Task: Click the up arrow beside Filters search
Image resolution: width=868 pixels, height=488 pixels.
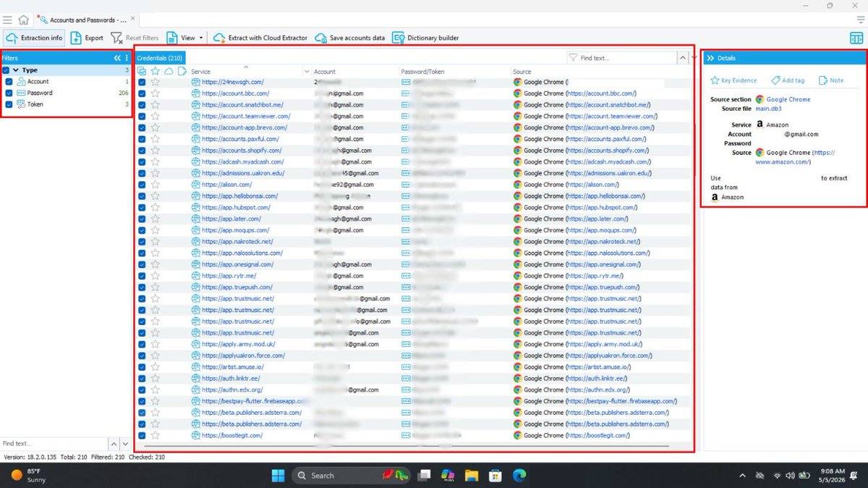Action: point(114,443)
